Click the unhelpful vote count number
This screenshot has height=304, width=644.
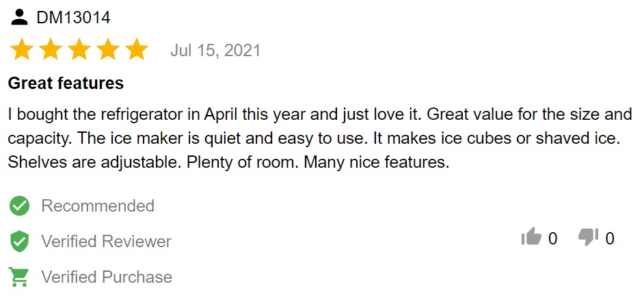tap(610, 238)
